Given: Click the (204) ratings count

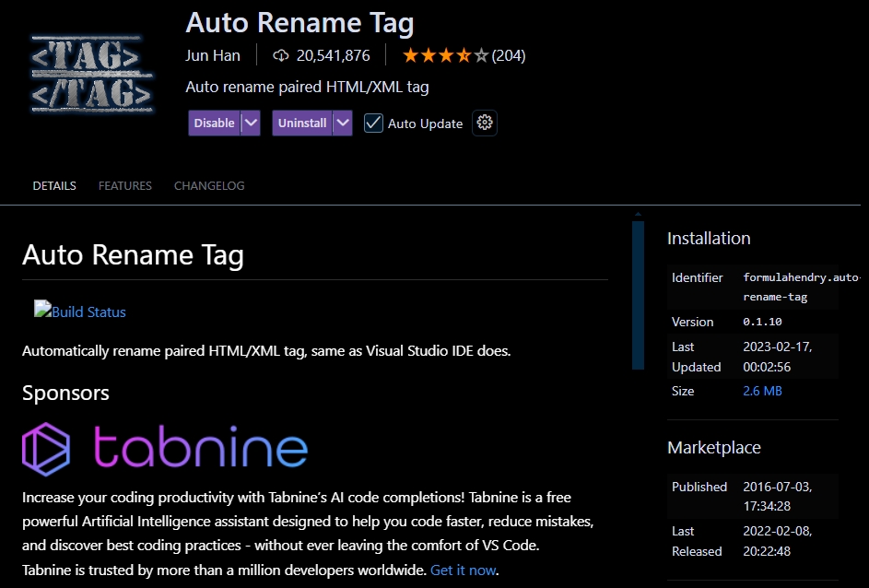Looking at the screenshot, I should 509,55.
